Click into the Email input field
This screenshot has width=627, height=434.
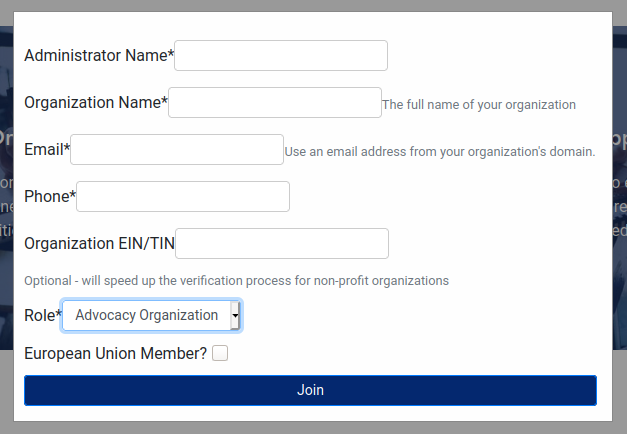pyautogui.click(x=177, y=150)
